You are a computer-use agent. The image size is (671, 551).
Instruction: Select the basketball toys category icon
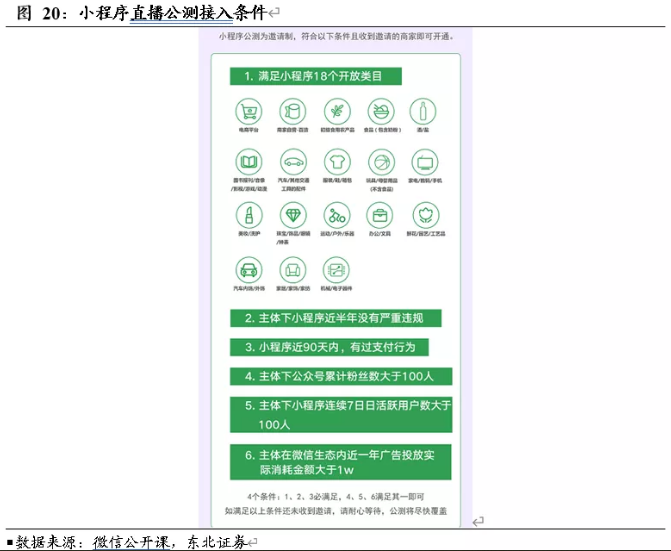click(381, 162)
